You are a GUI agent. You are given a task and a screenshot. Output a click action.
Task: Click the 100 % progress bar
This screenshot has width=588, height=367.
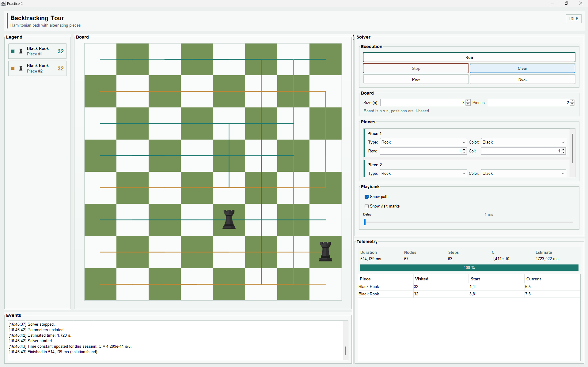click(x=469, y=268)
